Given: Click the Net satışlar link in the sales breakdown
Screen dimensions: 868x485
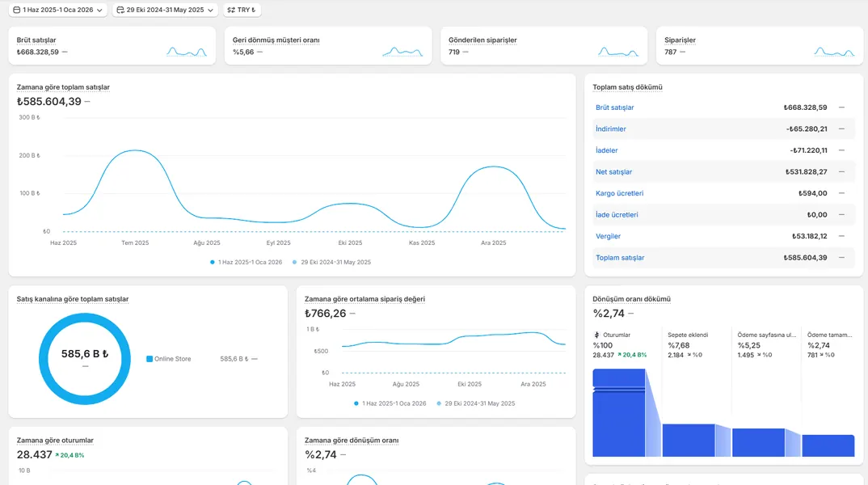Looking at the screenshot, I should [x=613, y=171].
